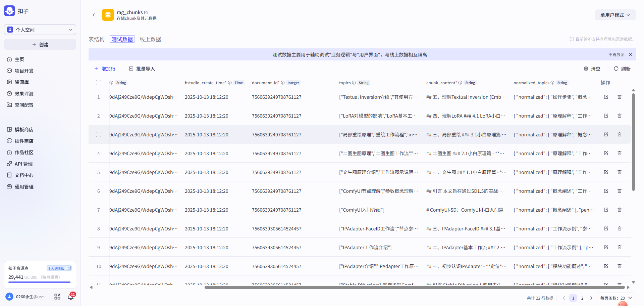The height and width of the screenshot is (306, 644).
Task: Open the 单用户模式 mode dropdown
Action: 615,15
